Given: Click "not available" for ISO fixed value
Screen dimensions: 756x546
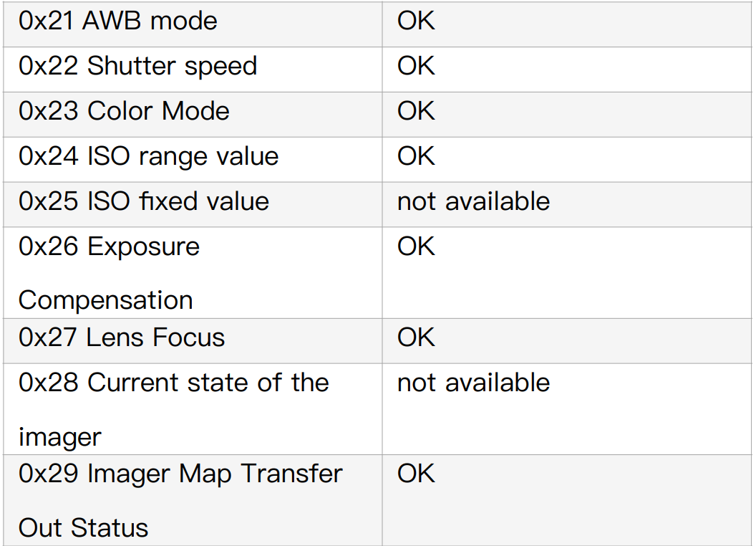Looking at the screenshot, I should point(473,201).
